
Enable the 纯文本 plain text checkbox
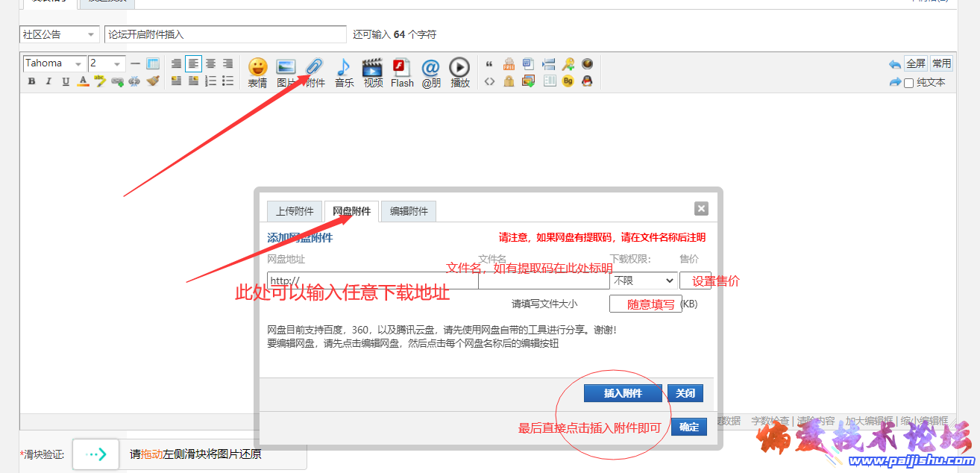(x=908, y=83)
